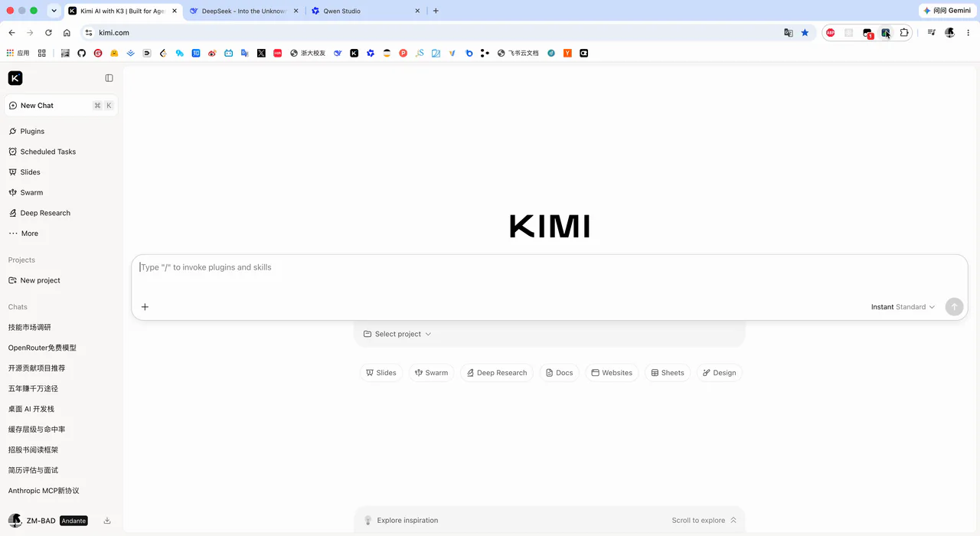Open the media control icon in the toolbar
This screenshot has width=980, height=536.
pos(932,33)
